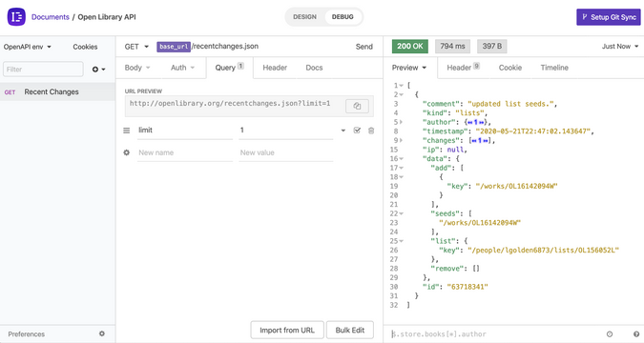This screenshot has height=343, width=644.
Task: Open the GET method dropdown
Action: coord(136,47)
